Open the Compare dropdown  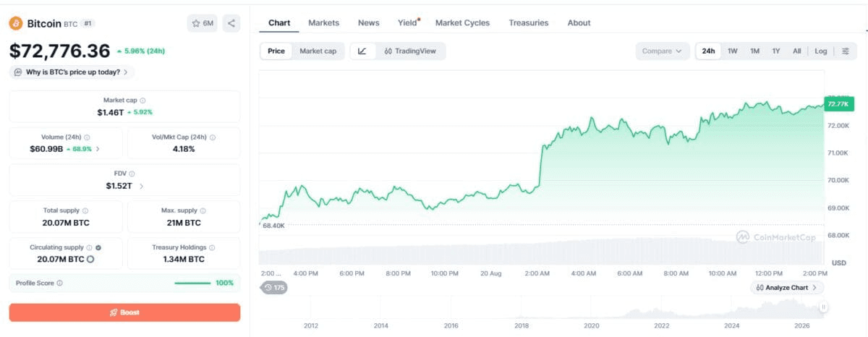(662, 51)
